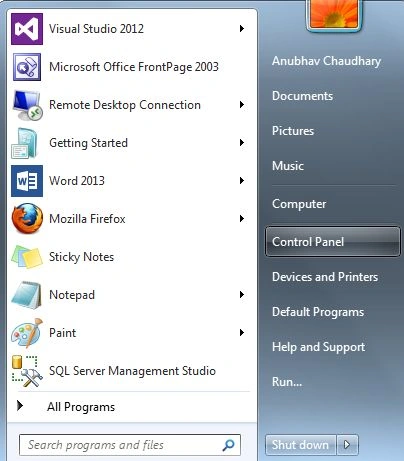Open the Run... dialog
404x461 pixels.
(287, 382)
